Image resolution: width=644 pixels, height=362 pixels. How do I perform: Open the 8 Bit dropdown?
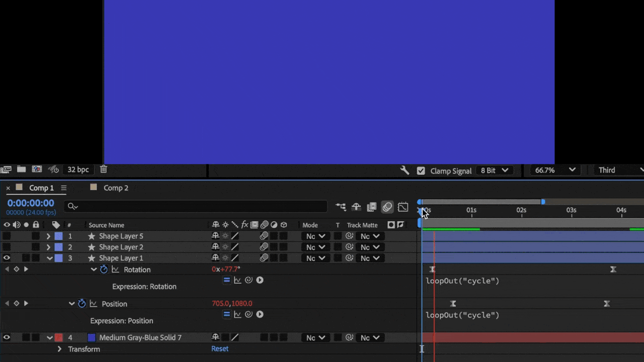[495, 170]
